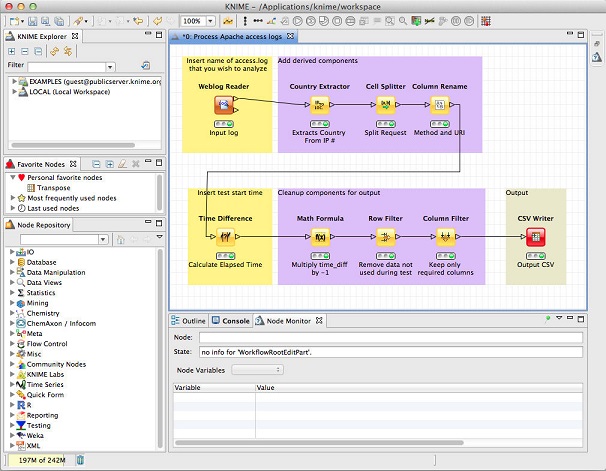606x471 pixels.
Task: Select the Time Difference node
Action: tap(225, 236)
